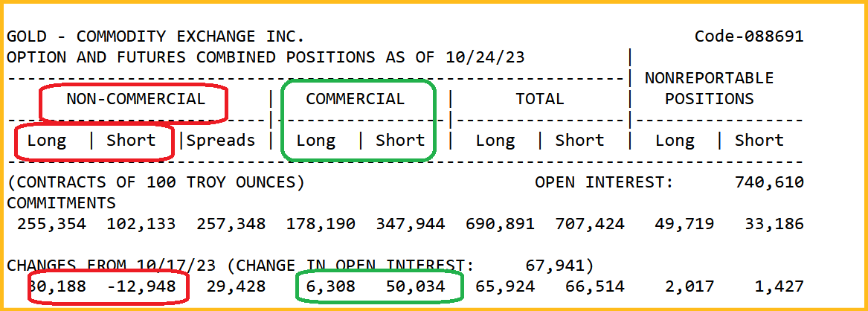This screenshot has height=311, width=868.
Task: Click Long label under Non-Commercial
Action: tap(47, 141)
